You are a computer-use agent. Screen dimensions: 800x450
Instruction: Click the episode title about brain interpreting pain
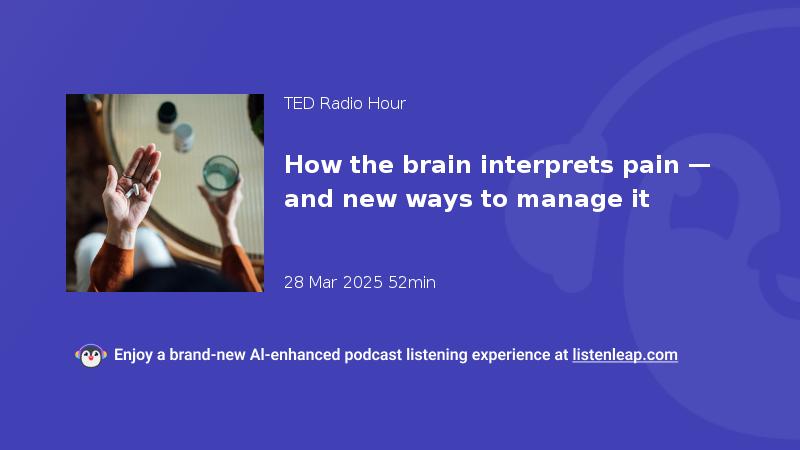497,182
